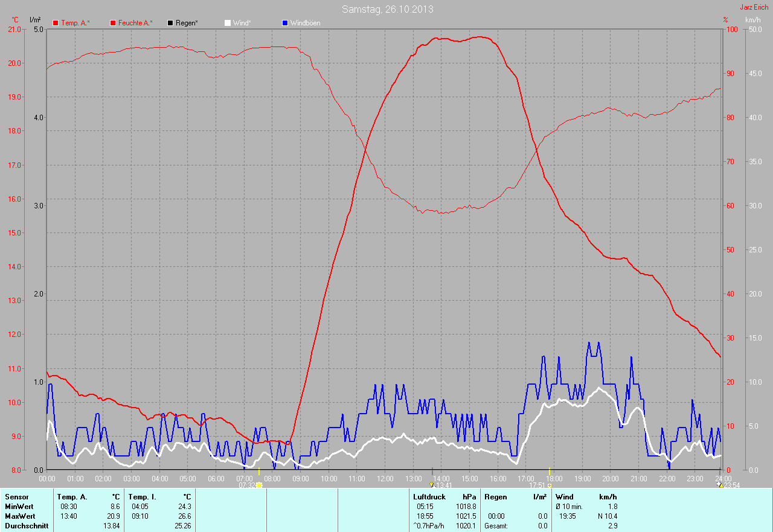The width and height of the screenshot is (773, 532).
Task: Click the maximum temperature value 20.9
Action: [x=113, y=516]
